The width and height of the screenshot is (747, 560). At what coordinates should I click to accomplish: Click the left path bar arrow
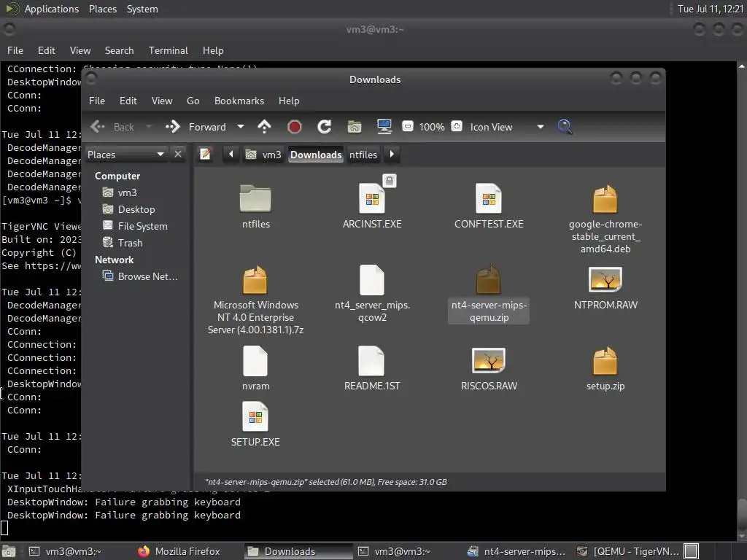tap(231, 155)
